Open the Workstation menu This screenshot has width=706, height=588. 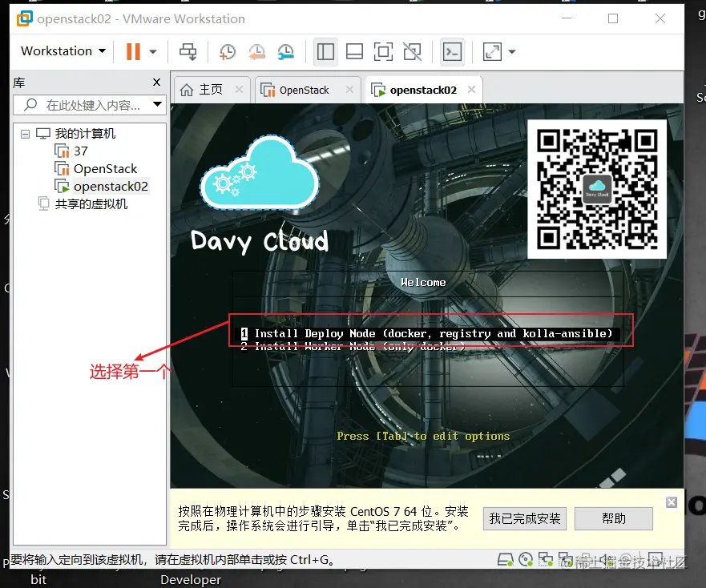[63, 51]
